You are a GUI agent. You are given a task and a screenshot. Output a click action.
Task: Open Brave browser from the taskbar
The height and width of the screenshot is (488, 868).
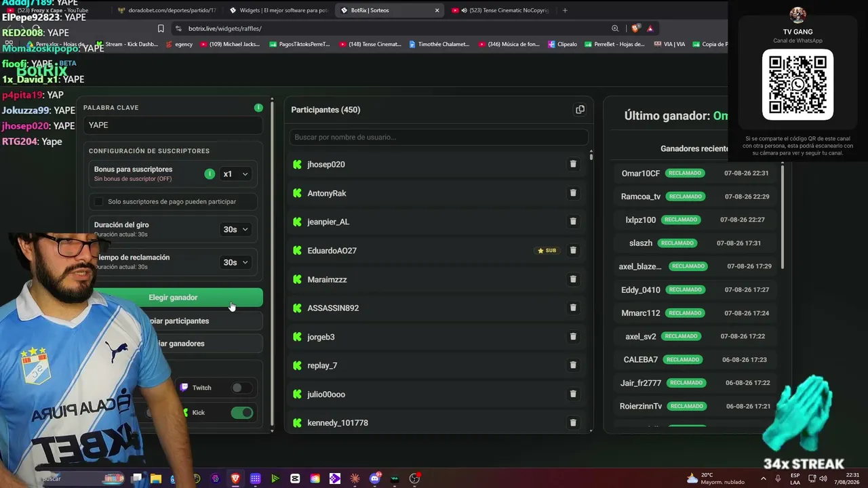click(235, 479)
